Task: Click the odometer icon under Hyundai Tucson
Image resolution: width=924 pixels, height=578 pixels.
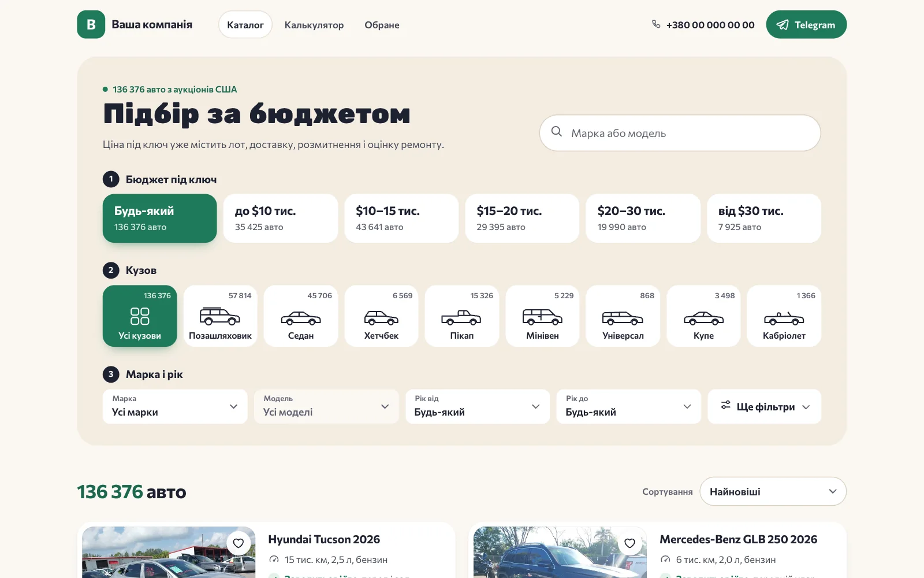Action: (274, 560)
